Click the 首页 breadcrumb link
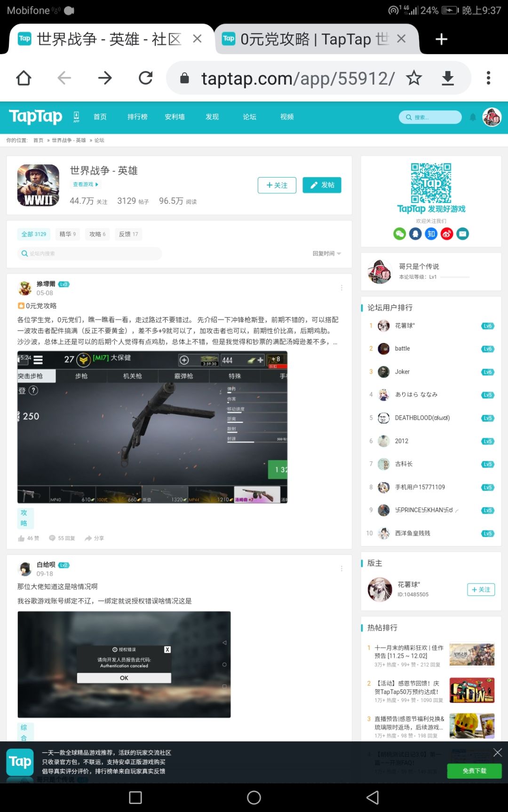Image resolution: width=508 pixels, height=812 pixels. pos(38,140)
